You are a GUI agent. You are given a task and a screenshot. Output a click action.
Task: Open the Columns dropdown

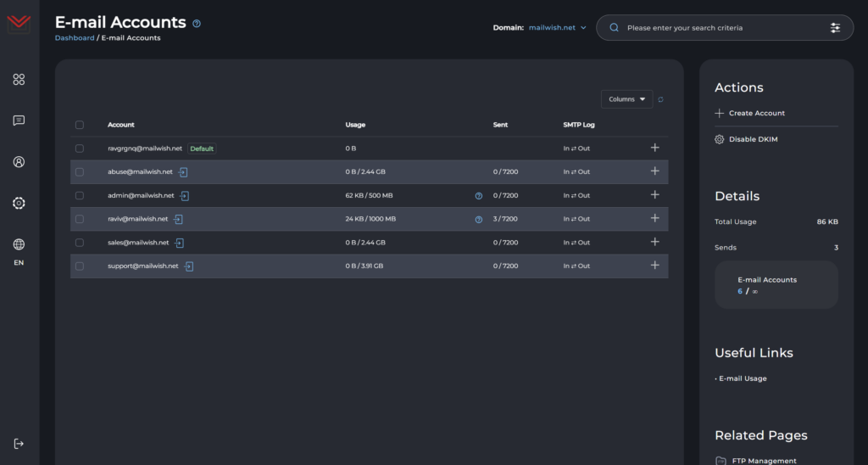[626, 99]
